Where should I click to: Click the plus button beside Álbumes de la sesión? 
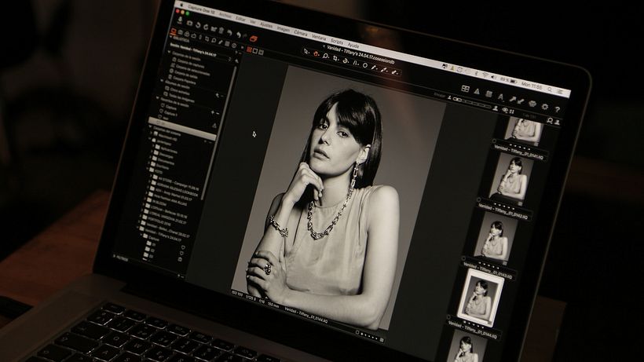tap(218, 95)
